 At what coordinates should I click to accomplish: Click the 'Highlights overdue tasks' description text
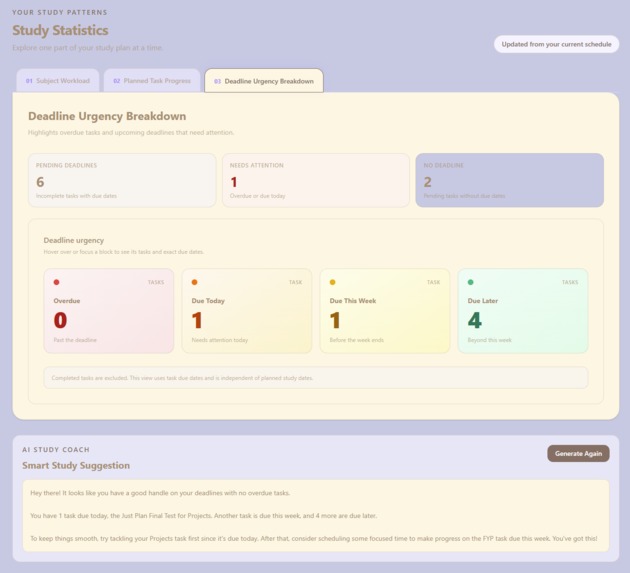(131, 132)
